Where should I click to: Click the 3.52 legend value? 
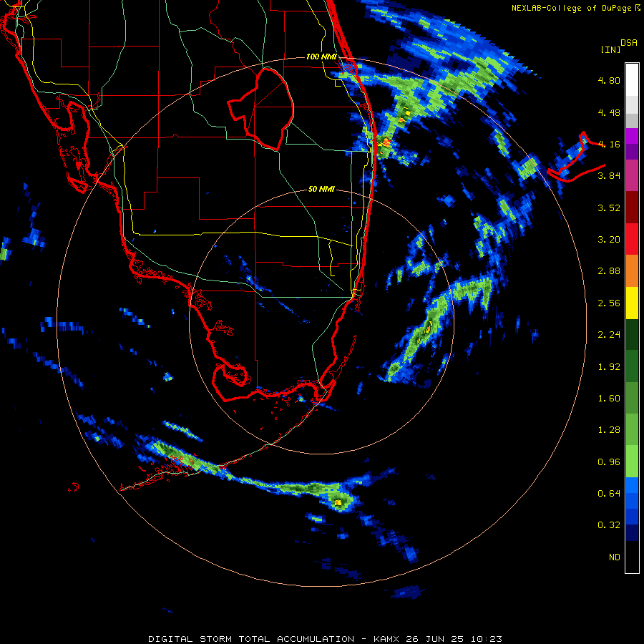tap(609, 208)
